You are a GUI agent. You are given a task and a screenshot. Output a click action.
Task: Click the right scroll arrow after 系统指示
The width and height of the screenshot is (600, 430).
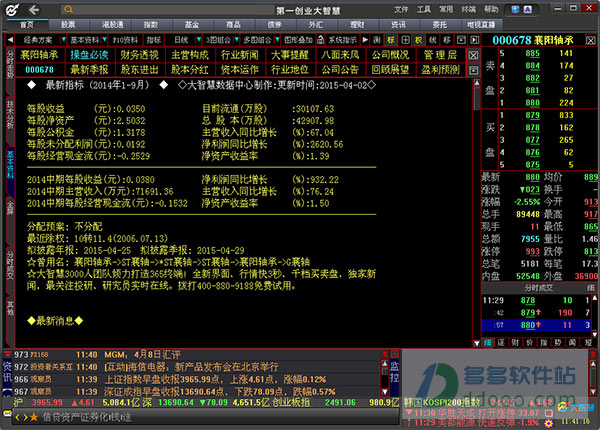365,40
